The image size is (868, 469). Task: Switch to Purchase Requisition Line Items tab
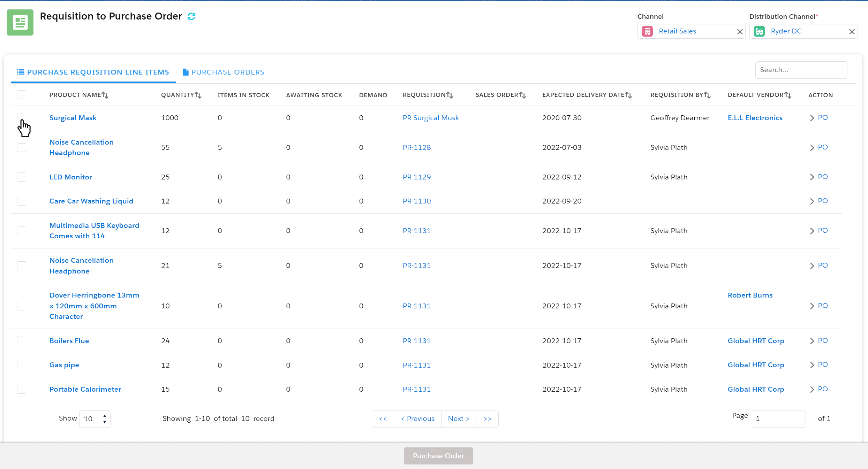point(93,72)
